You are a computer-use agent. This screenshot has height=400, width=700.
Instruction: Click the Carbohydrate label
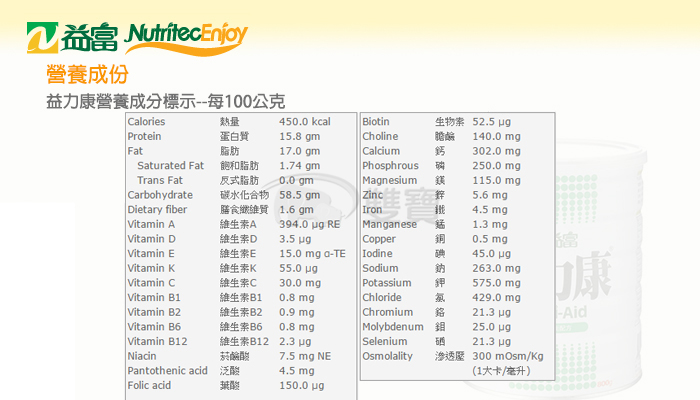click(x=160, y=195)
